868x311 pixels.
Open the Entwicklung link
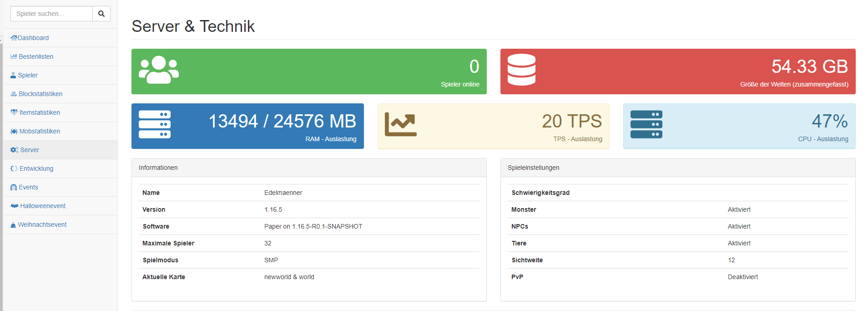36,168
